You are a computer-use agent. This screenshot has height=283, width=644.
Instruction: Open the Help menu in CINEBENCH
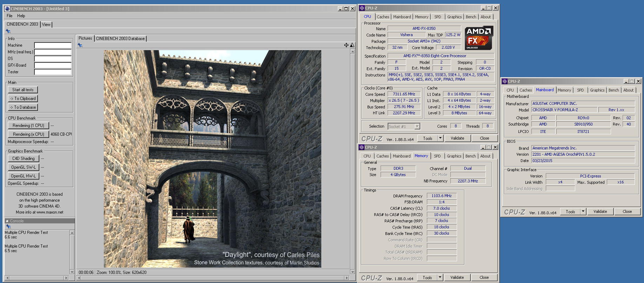pyautogui.click(x=21, y=16)
